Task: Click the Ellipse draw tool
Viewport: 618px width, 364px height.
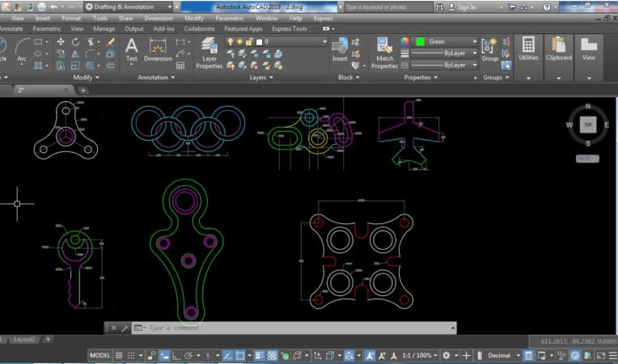Action: tap(38, 53)
